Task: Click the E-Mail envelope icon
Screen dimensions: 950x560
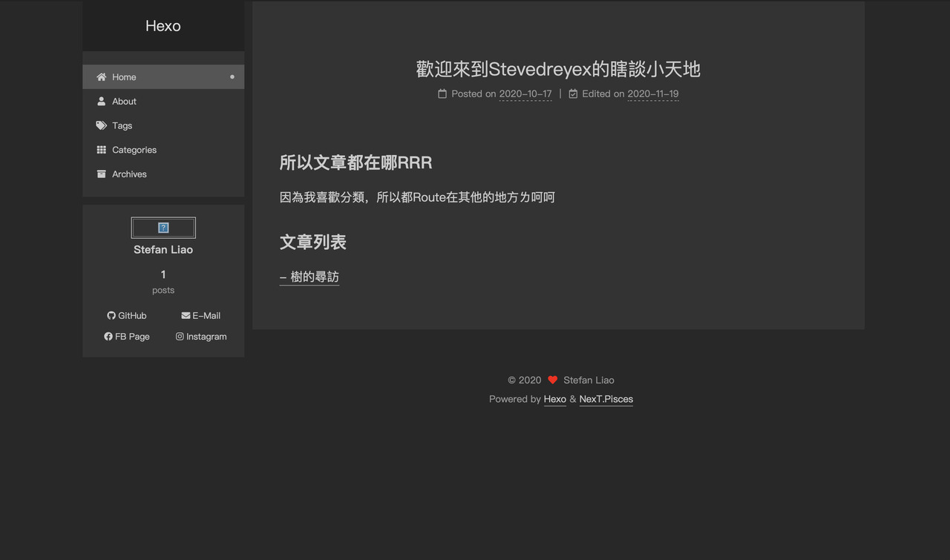Action: tap(186, 315)
